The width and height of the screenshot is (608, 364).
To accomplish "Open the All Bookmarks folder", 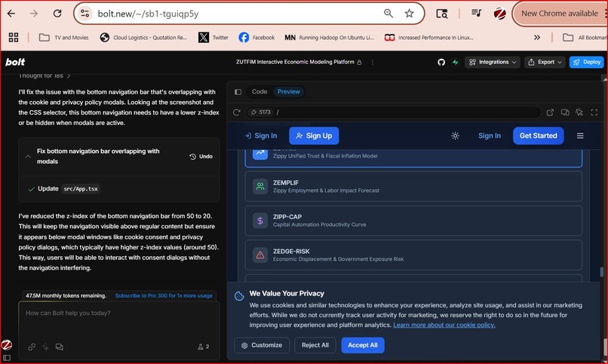I will [x=585, y=37].
